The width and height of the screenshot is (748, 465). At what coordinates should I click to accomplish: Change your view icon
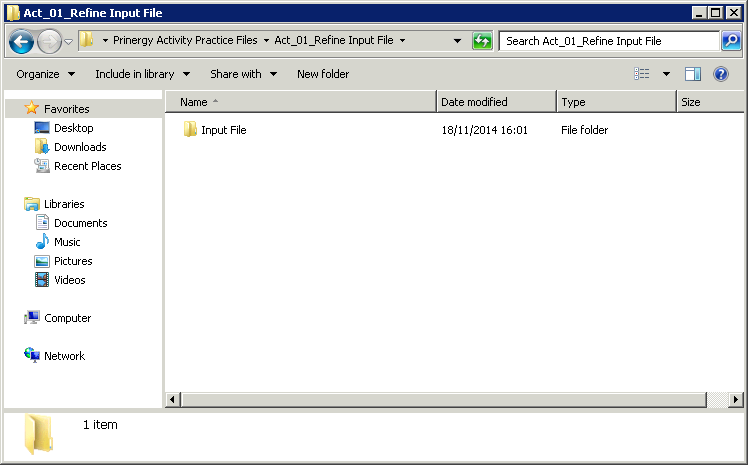coord(642,73)
